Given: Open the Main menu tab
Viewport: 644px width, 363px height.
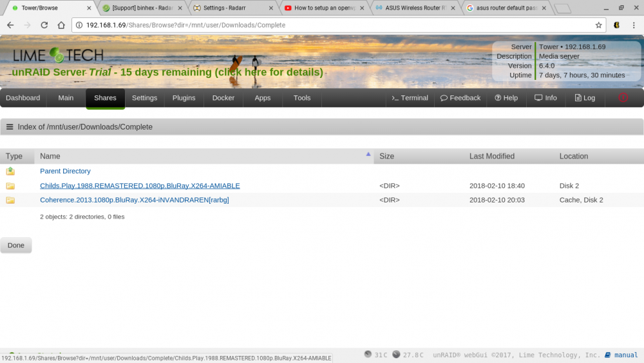Looking at the screenshot, I should click(x=66, y=98).
